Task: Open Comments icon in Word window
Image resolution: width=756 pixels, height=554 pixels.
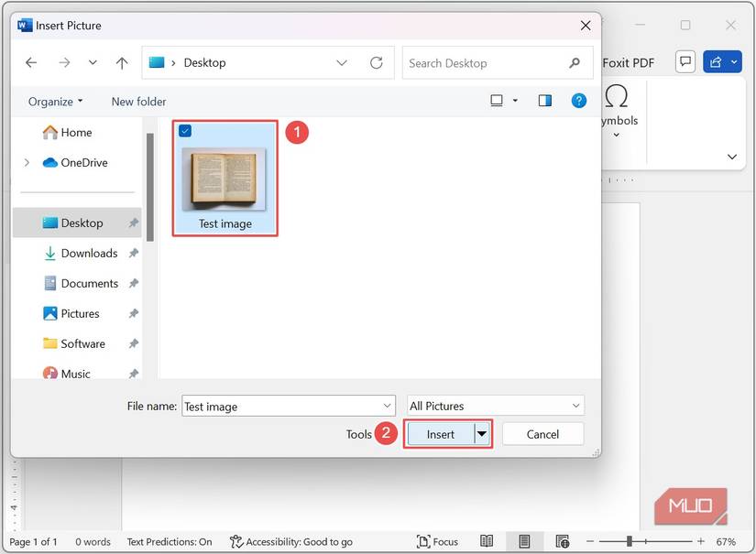Action: coord(685,61)
